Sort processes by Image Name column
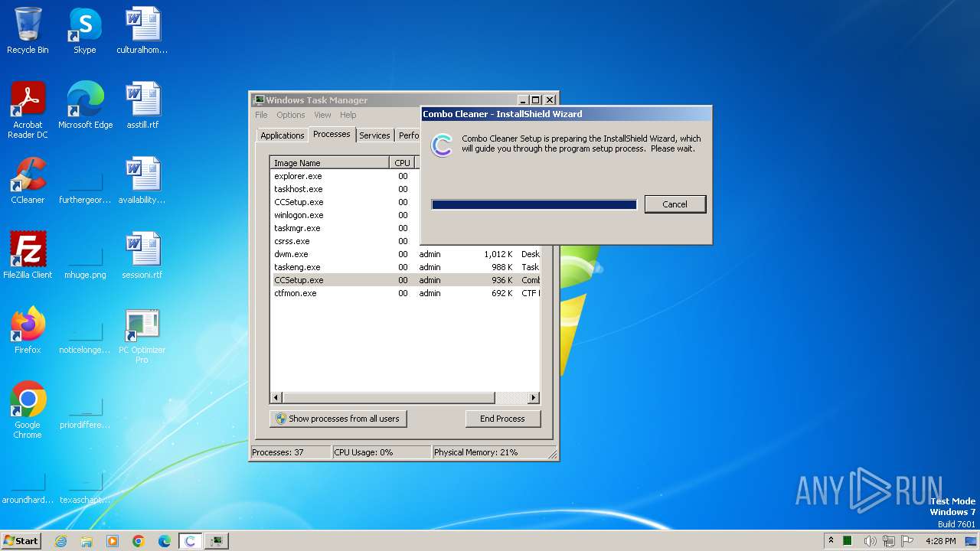Screen dimensions: 980x551 pyautogui.click(x=330, y=163)
